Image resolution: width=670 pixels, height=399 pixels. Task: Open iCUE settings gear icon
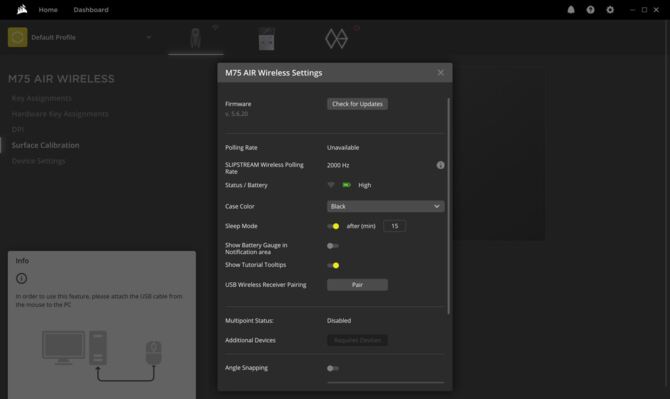point(610,9)
